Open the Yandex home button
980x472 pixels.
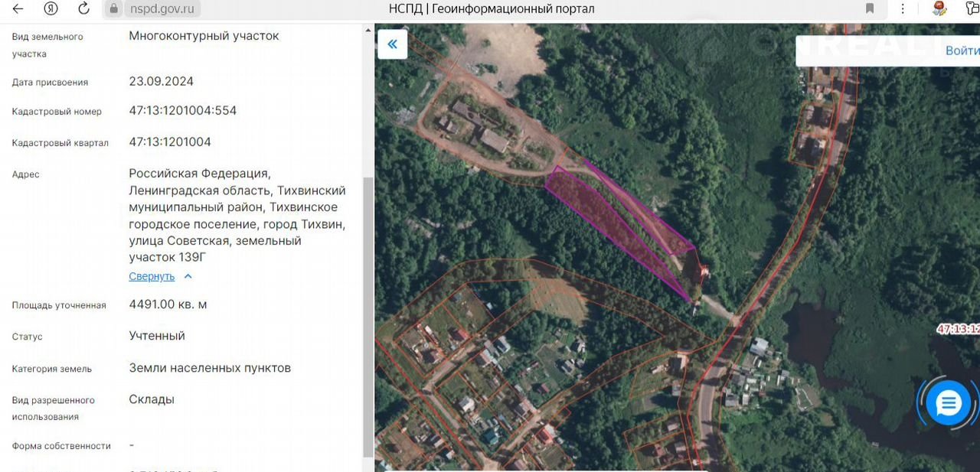coord(51,9)
